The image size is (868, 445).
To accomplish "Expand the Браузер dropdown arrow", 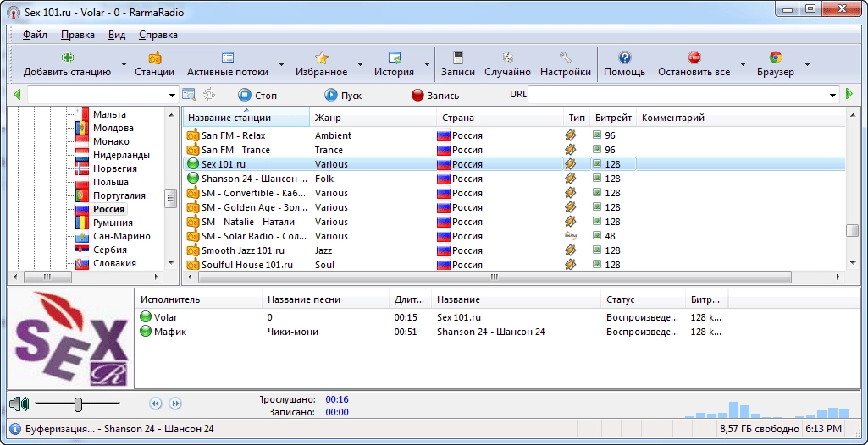I will point(807,64).
